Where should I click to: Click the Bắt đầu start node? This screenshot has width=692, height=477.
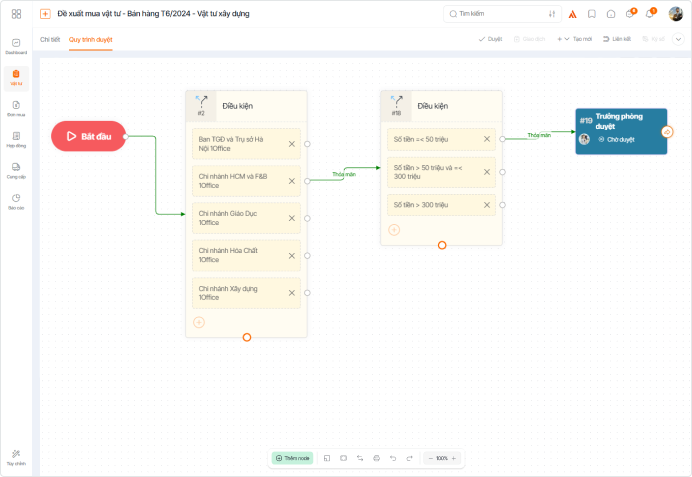(x=89, y=136)
